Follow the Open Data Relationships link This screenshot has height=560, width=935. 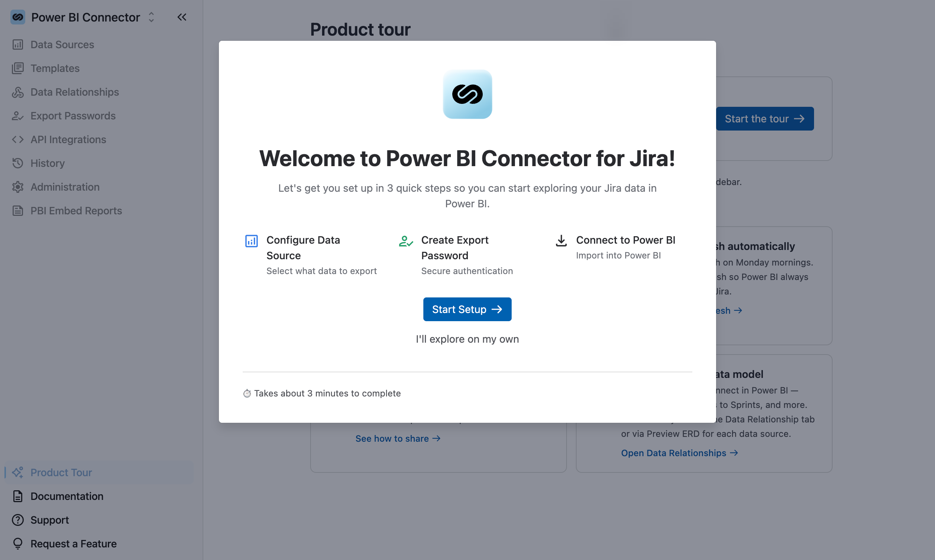click(x=679, y=453)
